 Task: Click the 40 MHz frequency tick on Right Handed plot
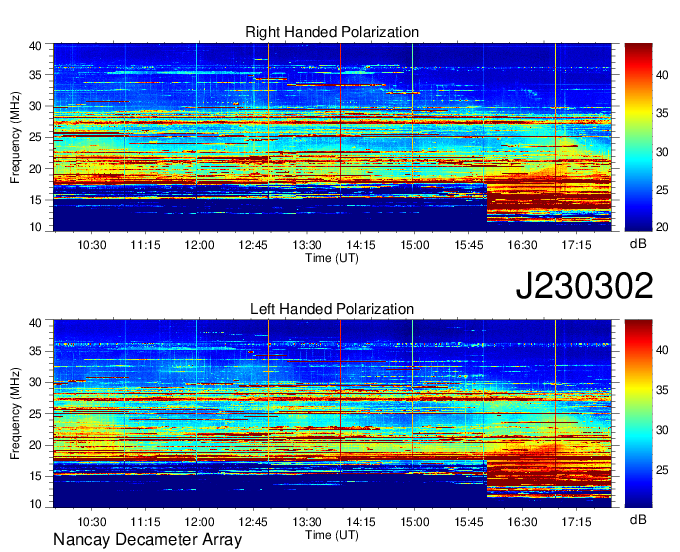(36, 46)
